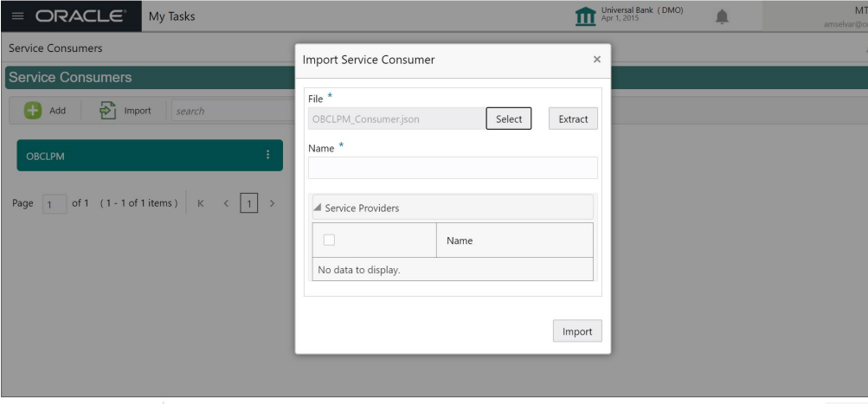Click the Apr 1, 2015 date text
Viewport: 868px width, 404px height.
click(620, 18)
